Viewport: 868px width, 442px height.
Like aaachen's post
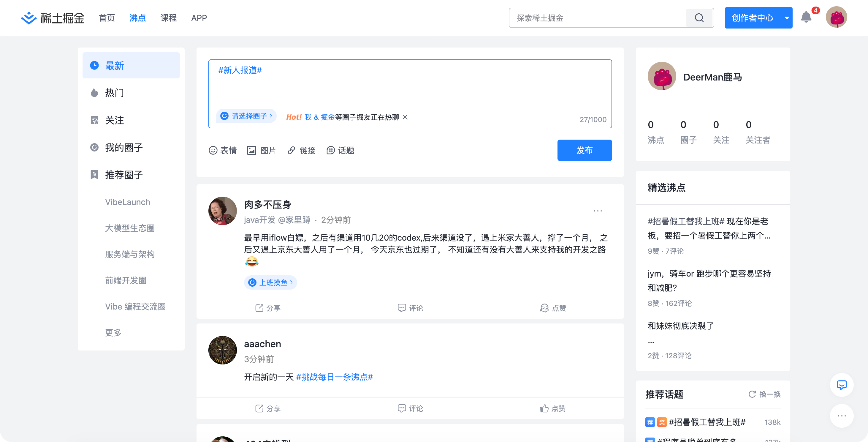click(x=553, y=408)
